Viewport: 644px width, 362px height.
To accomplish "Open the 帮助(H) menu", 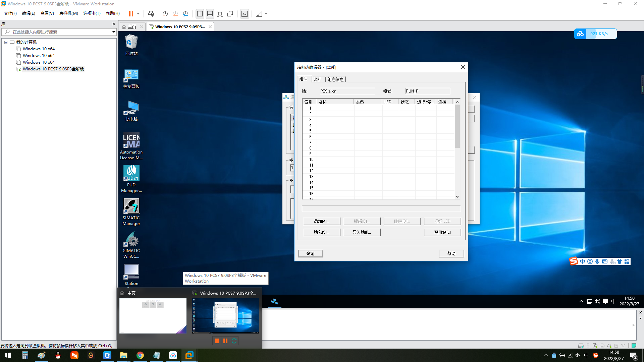I will point(113,13).
